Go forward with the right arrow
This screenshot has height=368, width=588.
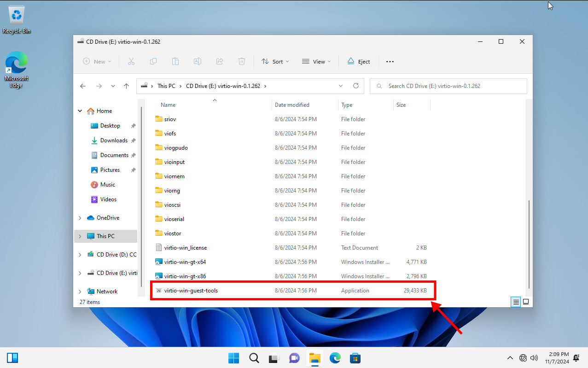tap(99, 86)
